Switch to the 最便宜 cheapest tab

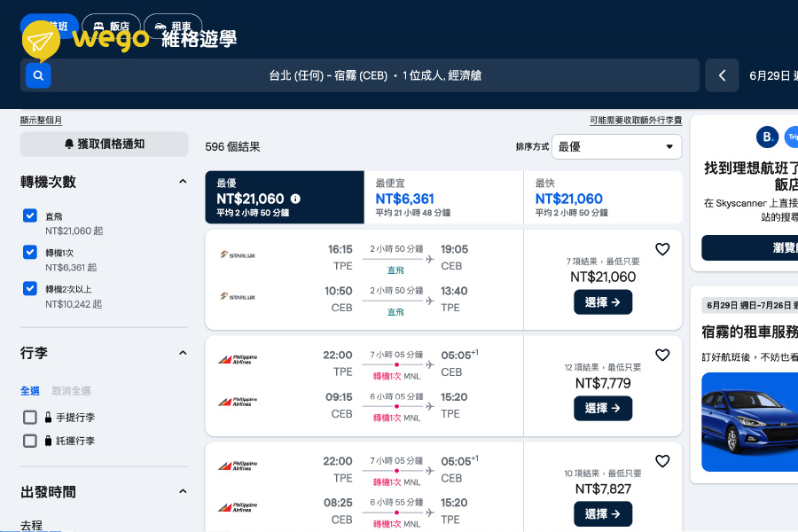[443, 198]
